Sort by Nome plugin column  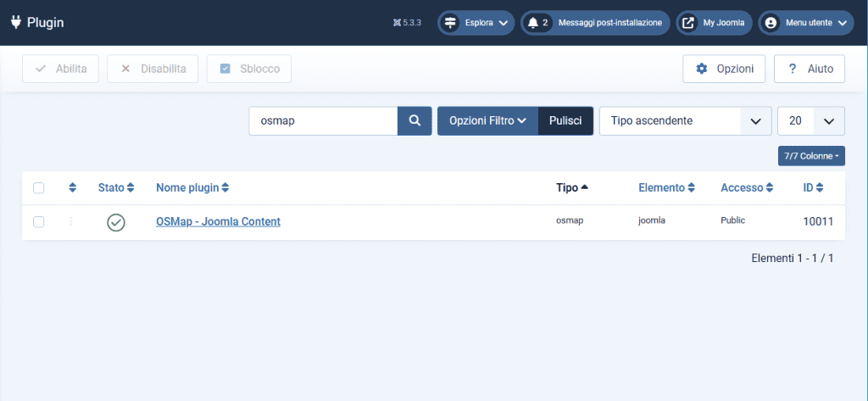[x=192, y=187]
